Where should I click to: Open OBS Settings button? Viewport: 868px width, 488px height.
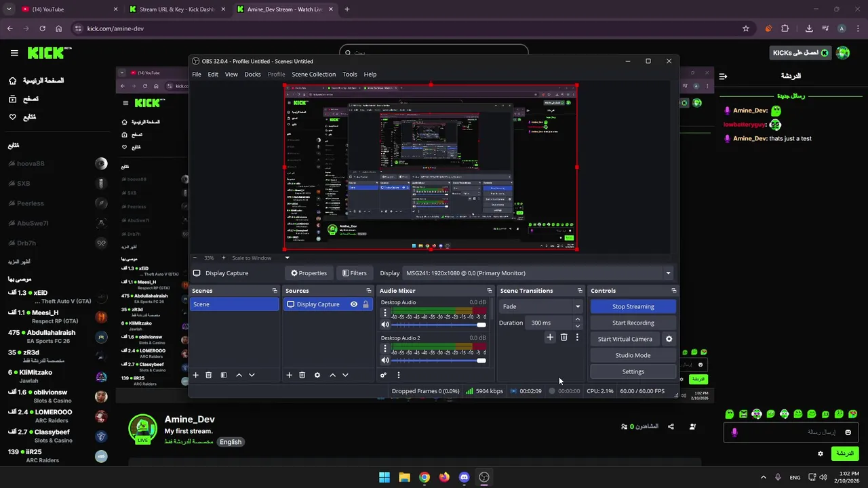click(633, 371)
